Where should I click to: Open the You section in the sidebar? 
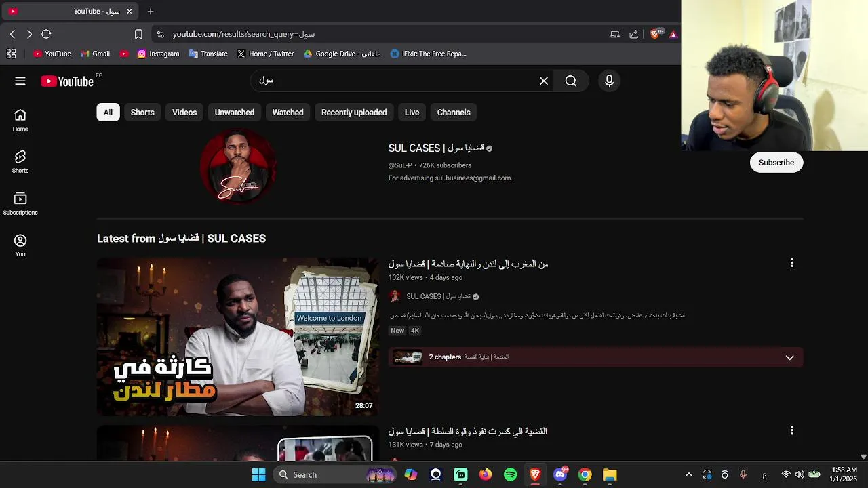pos(20,245)
